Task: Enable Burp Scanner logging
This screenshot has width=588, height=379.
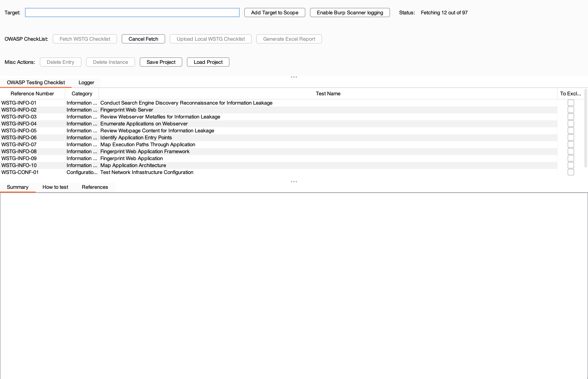Action: 350,12
